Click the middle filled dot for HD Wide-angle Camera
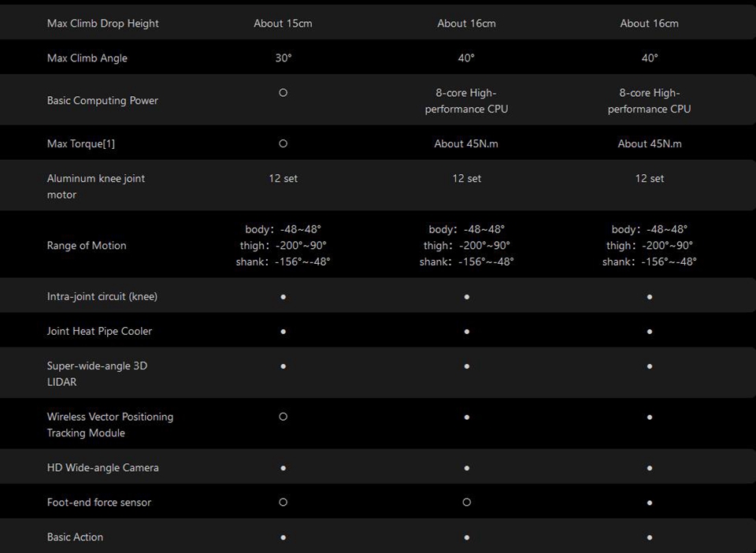This screenshot has width=756, height=553. point(467,468)
